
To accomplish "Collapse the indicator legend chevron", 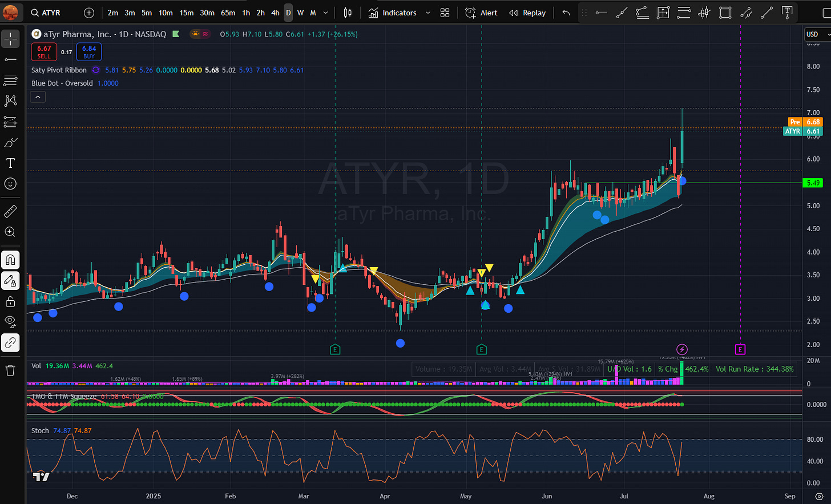I will 38,97.
